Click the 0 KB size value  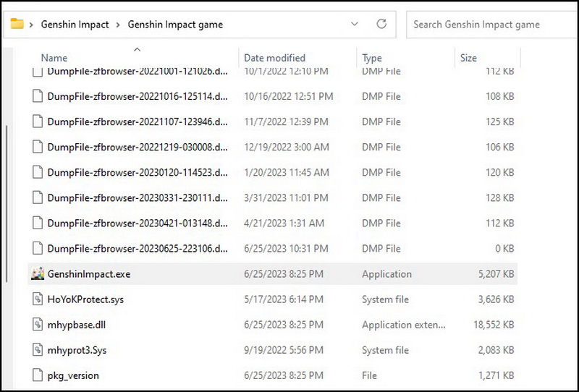[504, 248]
